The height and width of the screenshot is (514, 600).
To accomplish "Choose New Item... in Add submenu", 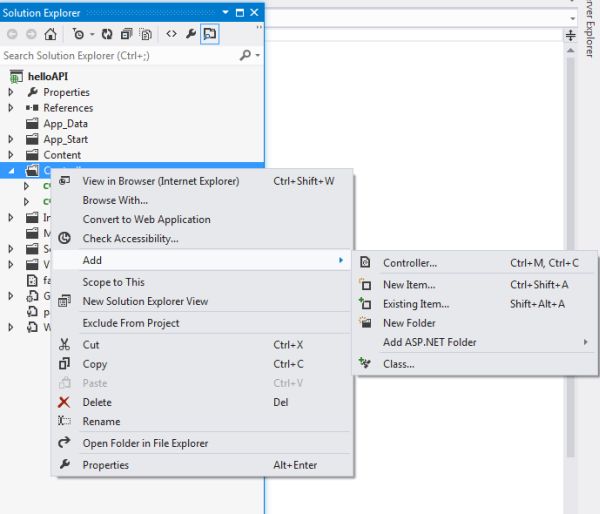I will [474, 285].
